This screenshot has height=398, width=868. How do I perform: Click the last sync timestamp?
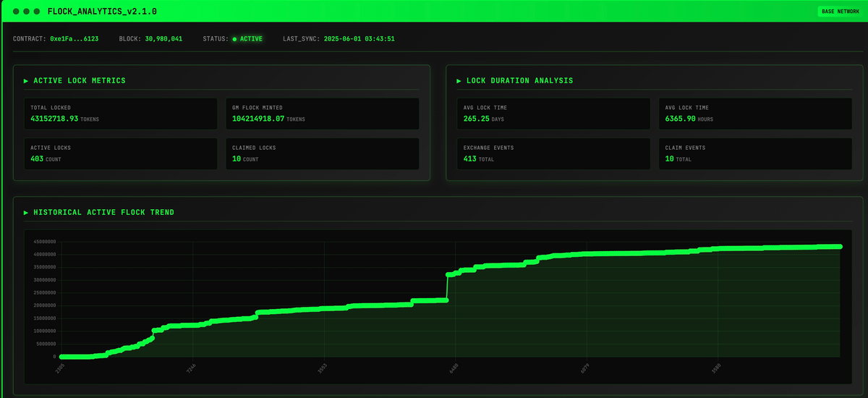tap(359, 38)
